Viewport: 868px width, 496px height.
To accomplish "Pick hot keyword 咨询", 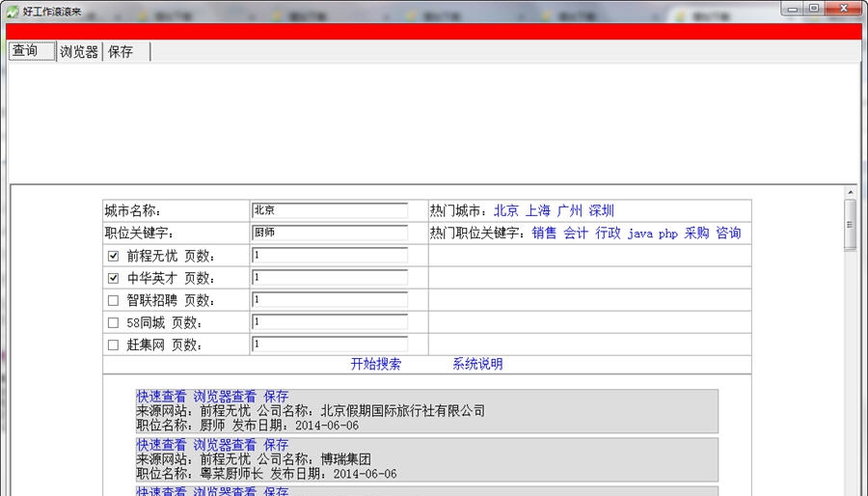I will click(x=728, y=234).
